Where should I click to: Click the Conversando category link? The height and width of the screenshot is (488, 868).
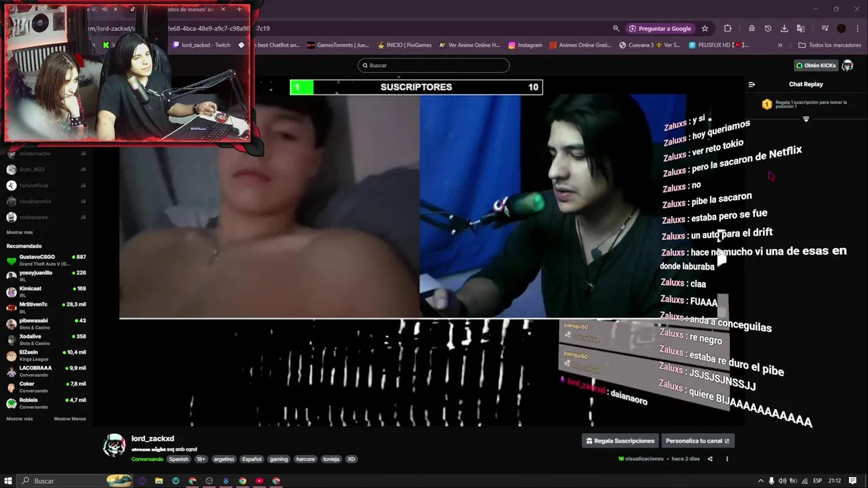[x=147, y=459]
